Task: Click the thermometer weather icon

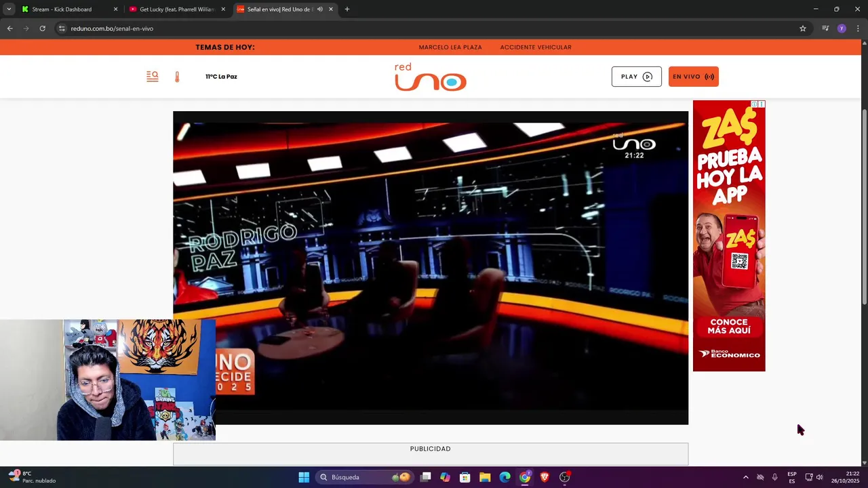Action: [177, 77]
